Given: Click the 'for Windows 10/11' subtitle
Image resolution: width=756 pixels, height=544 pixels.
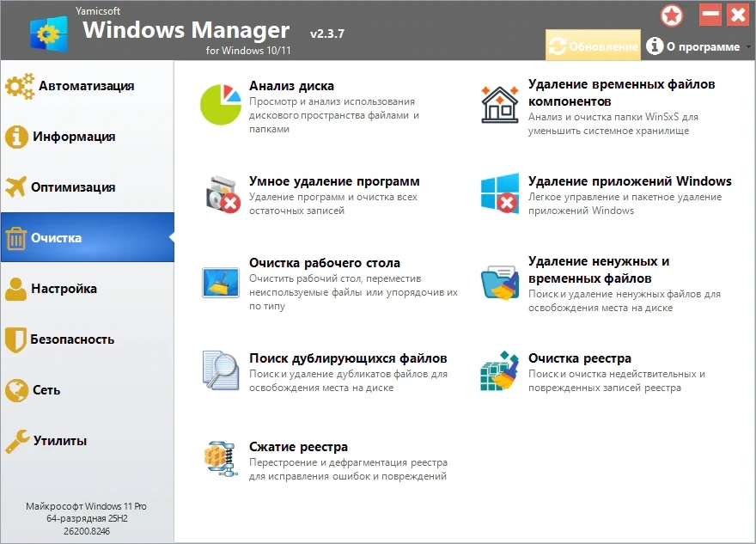Looking at the screenshot, I should coord(248,50).
